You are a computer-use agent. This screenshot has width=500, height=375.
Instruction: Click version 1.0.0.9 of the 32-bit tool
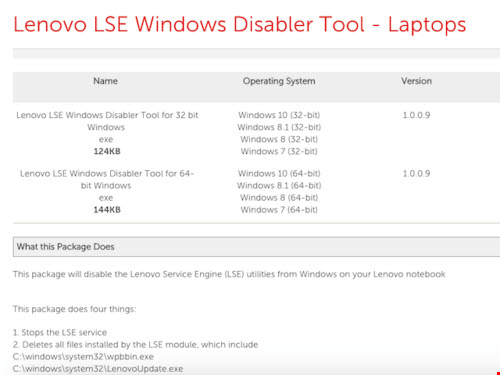click(416, 115)
